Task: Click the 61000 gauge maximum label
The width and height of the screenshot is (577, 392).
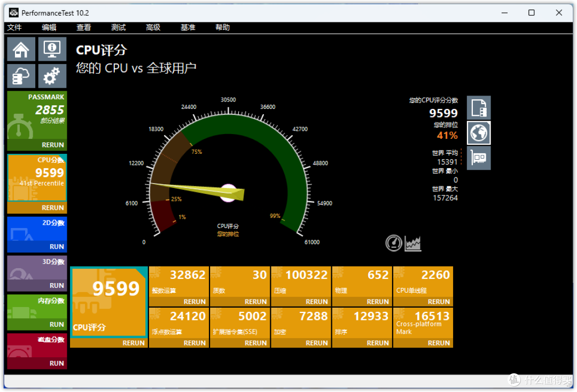Action: click(312, 242)
